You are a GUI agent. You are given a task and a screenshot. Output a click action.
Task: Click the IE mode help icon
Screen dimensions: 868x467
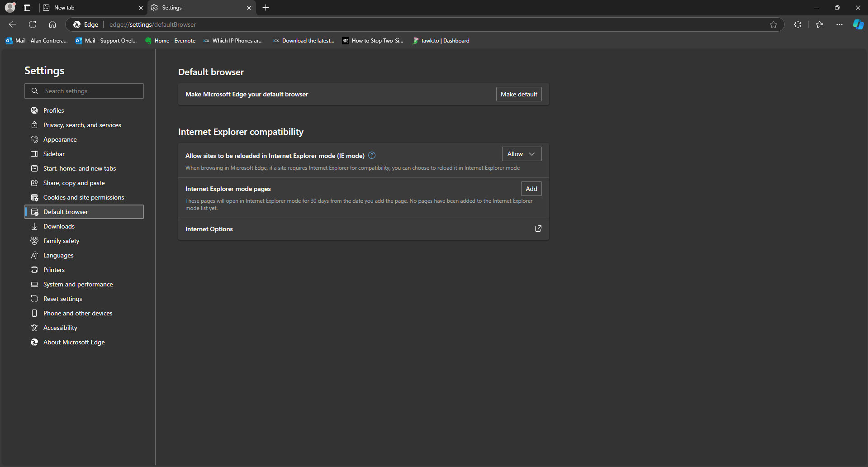click(372, 155)
